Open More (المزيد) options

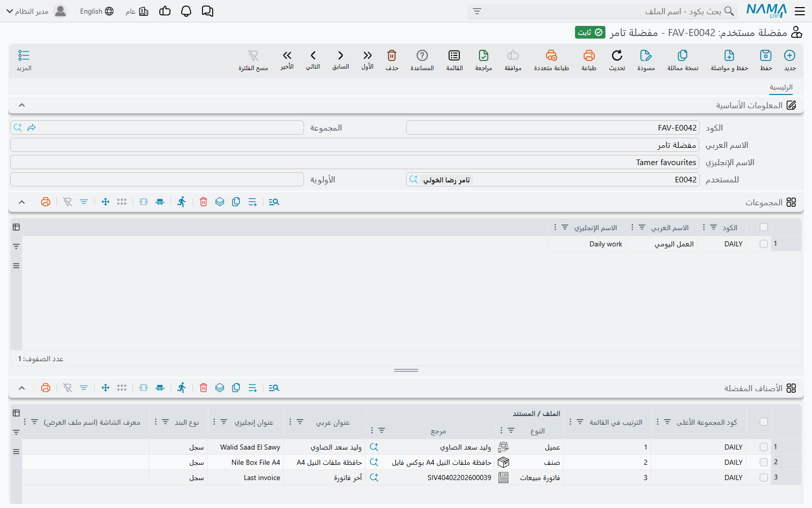[x=24, y=55]
